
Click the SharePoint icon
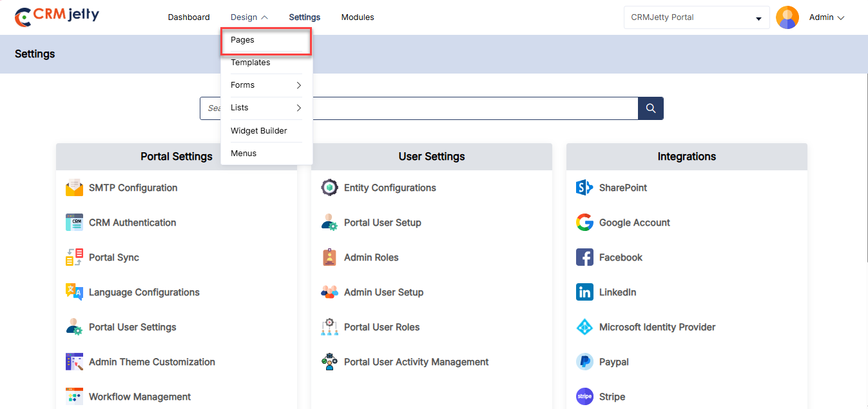(584, 188)
